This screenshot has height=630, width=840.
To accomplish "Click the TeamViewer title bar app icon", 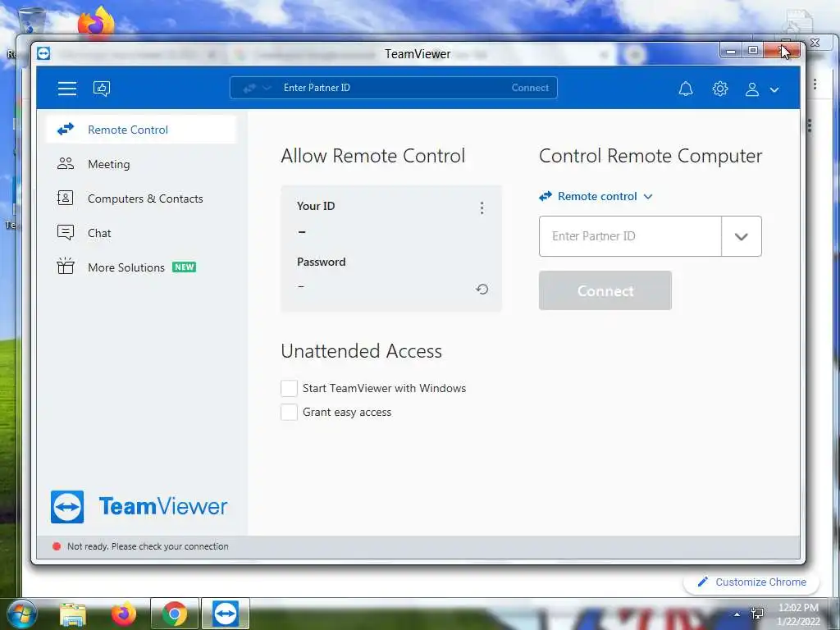I will point(44,53).
